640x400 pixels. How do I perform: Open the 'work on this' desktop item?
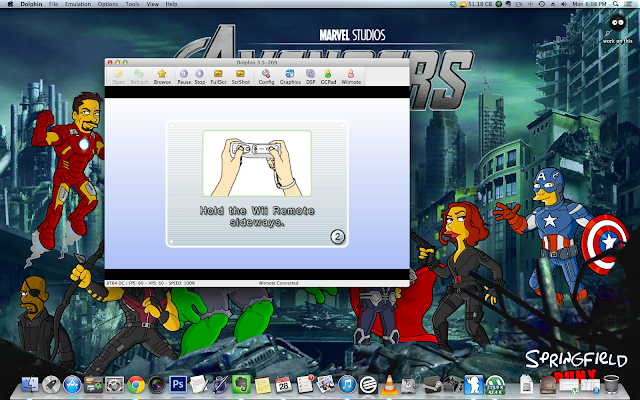coord(618,29)
